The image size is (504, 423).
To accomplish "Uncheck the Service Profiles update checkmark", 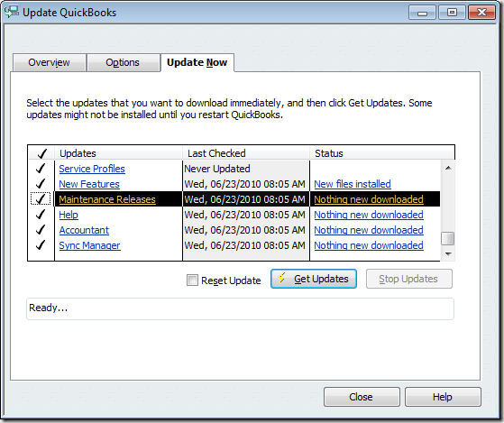I will pyautogui.click(x=41, y=169).
